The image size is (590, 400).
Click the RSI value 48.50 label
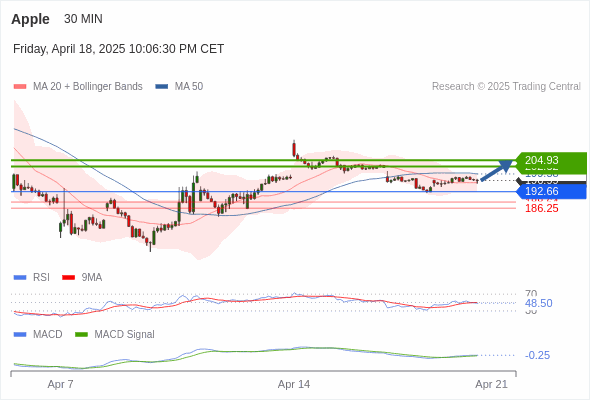click(x=539, y=303)
